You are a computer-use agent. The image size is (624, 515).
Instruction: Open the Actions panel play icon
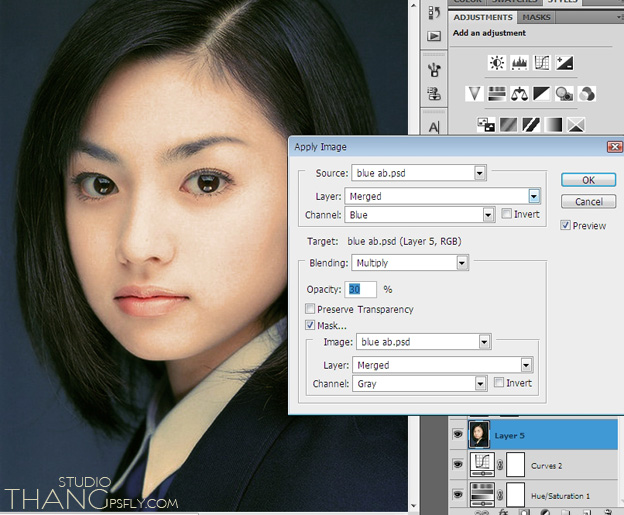[x=434, y=36]
